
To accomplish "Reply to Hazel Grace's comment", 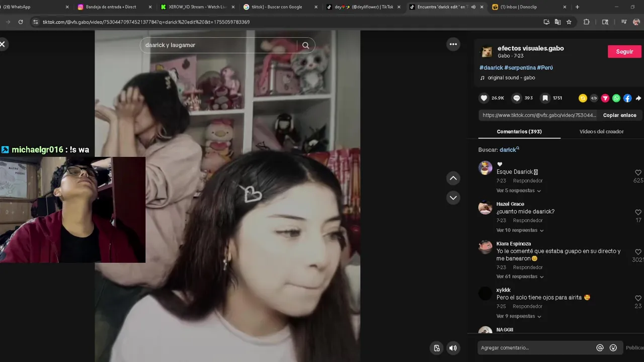I will pyautogui.click(x=528, y=221).
